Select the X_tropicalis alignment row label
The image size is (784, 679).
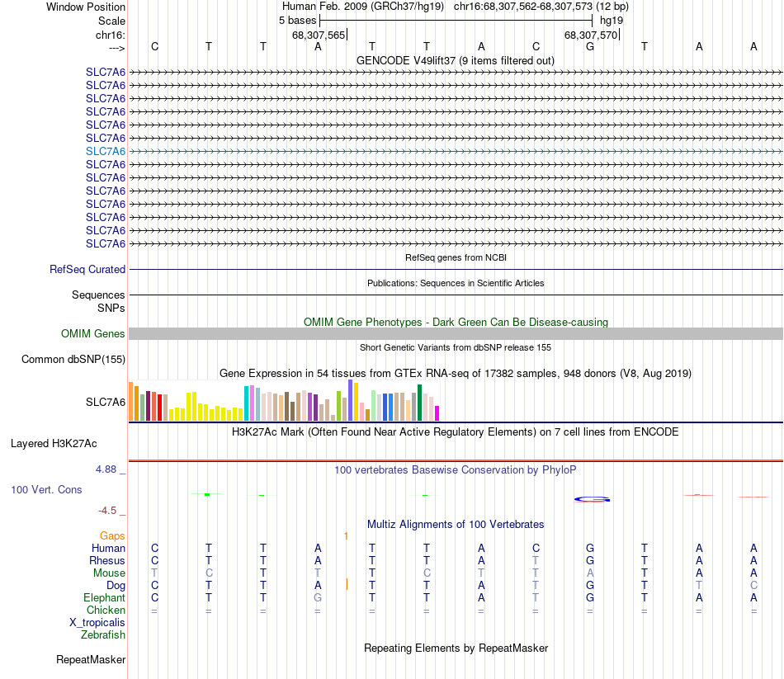pos(97,623)
